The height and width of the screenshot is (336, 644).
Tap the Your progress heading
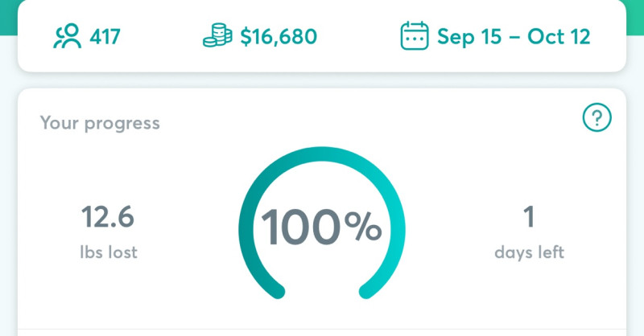(100, 123)
